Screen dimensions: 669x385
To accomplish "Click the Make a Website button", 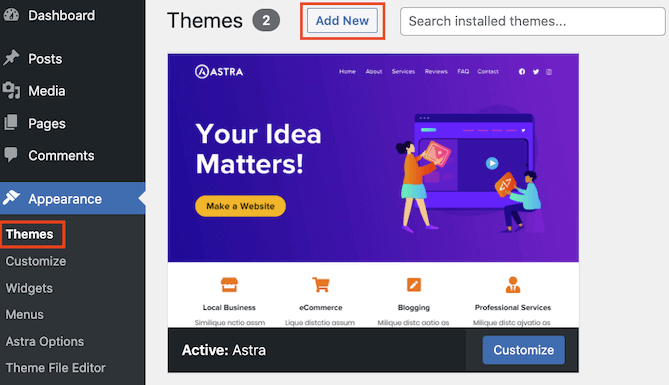I will pos(240,206).
